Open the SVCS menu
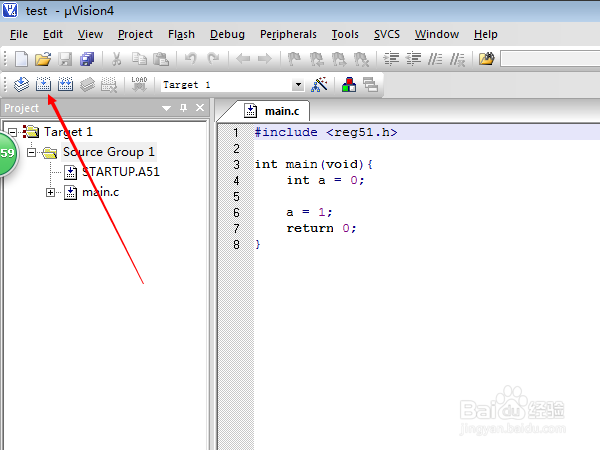This screenshot has width=600, height=450. point(387,34)
